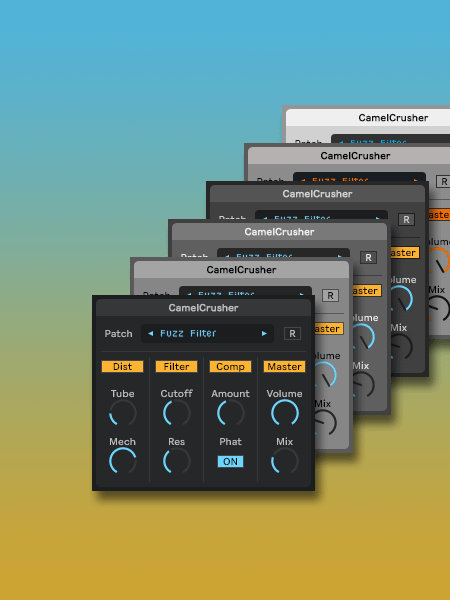450x600 pixels.
Task: Toggle the Comp section button
Action: (x=230, y=367)
